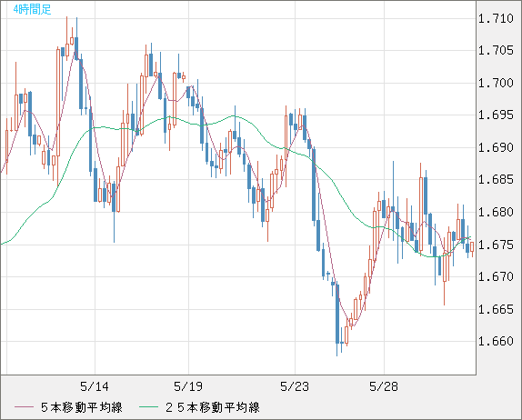Click the 1.705 price axis label
Image resolution: width=522 pixels, height=420 pixels.
click(496, 51)
